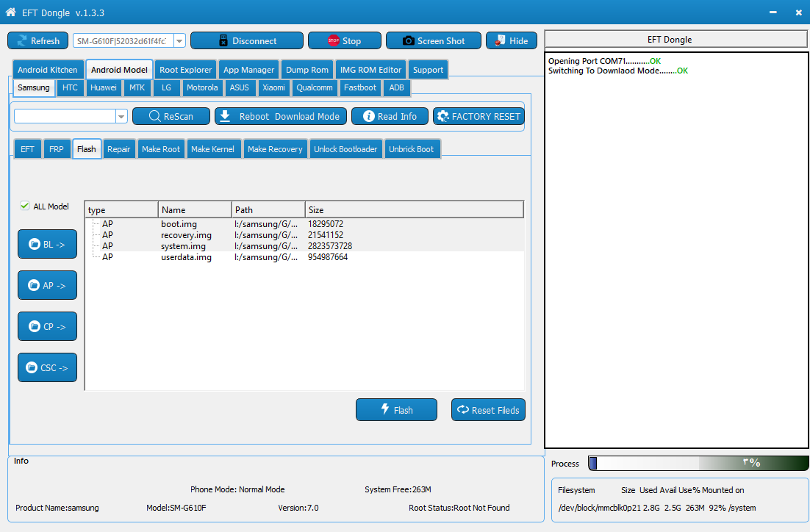This screenshot has height=532, width=810.
Task: Click the Switching To Downlaod Mode log line
Action: [x=618, y=71]
